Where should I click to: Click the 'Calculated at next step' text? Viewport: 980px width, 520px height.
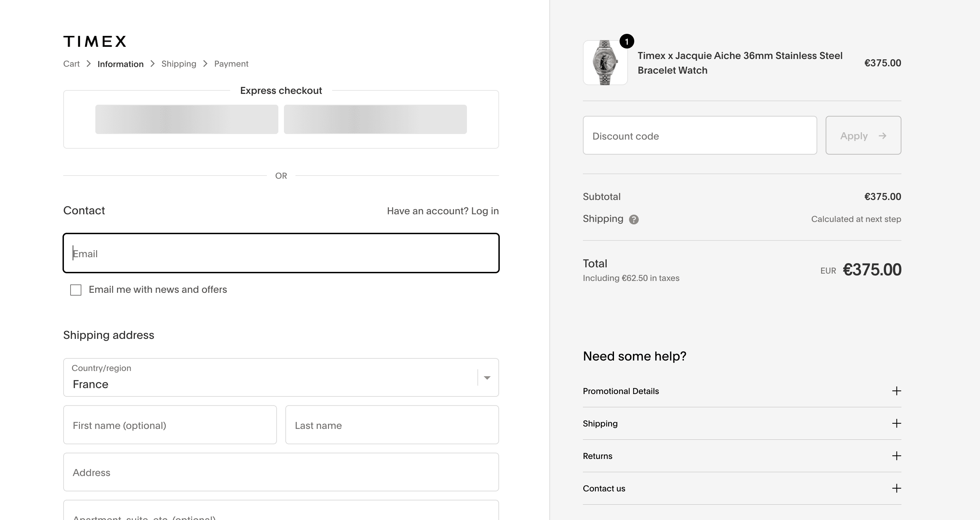click(x=856, y=219)
